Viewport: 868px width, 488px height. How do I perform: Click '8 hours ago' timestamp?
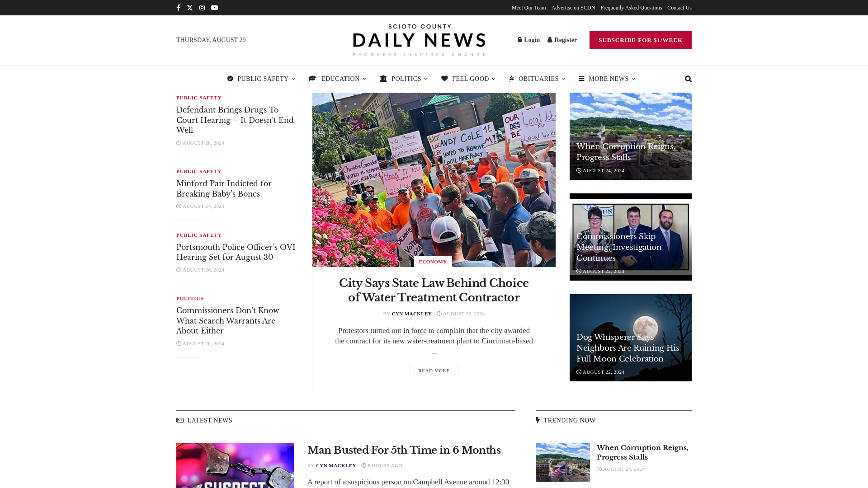382,465
